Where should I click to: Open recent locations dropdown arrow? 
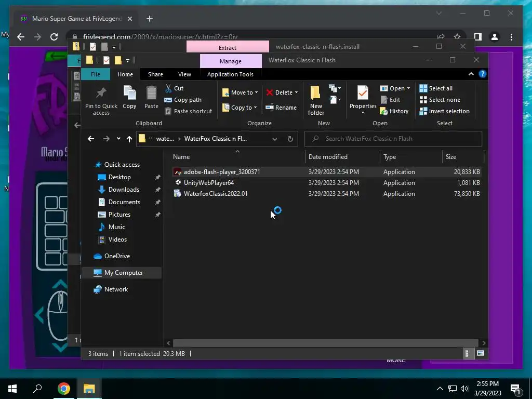[x=118, y=138]
